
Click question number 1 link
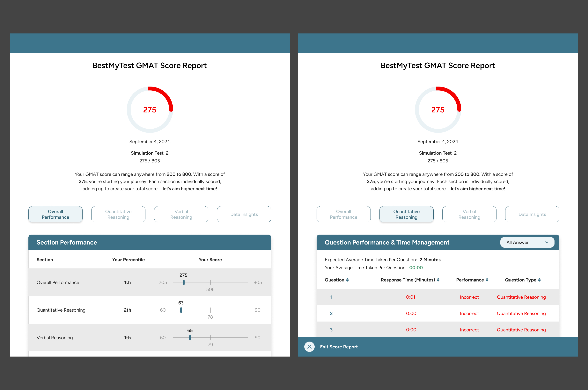pos(331,297)
